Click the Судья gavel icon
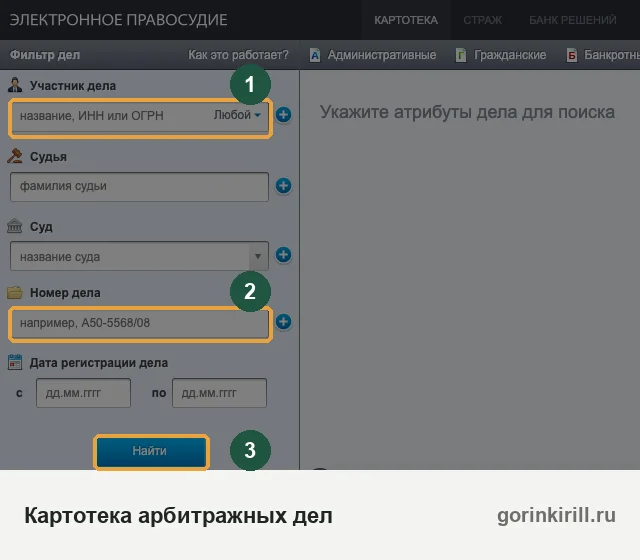Viewport: 640px width, 560px height. [x=15, y=156]
